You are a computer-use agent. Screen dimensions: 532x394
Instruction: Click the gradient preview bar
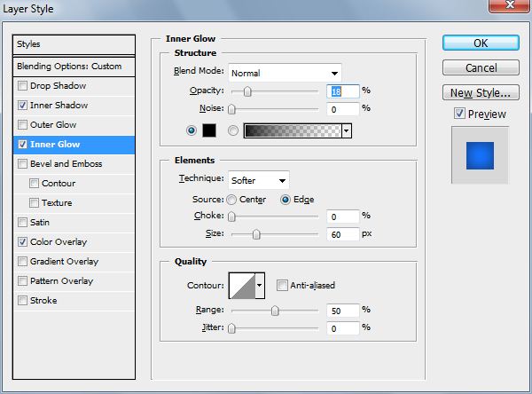[x=293, y=130]
